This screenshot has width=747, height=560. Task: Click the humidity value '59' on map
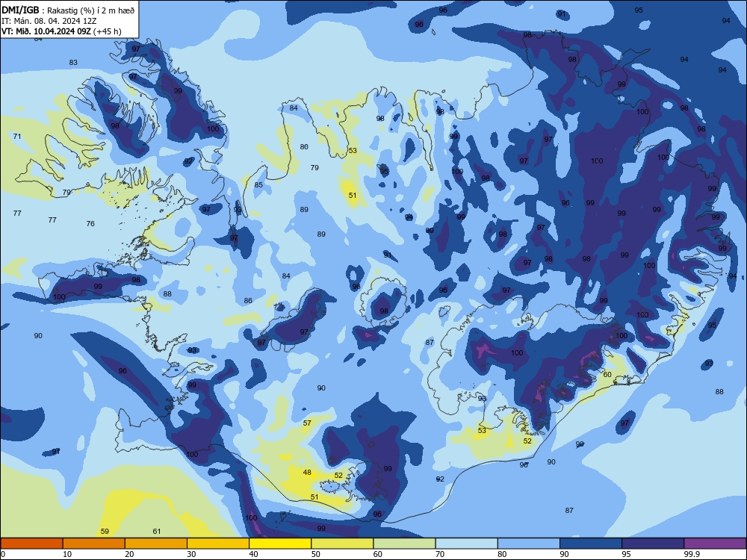105,532
